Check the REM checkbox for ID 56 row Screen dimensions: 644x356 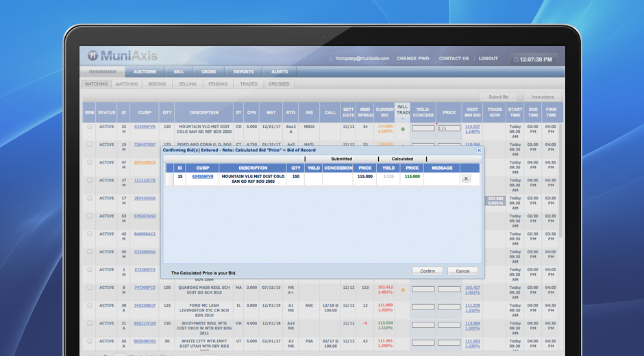click(90, 341)
